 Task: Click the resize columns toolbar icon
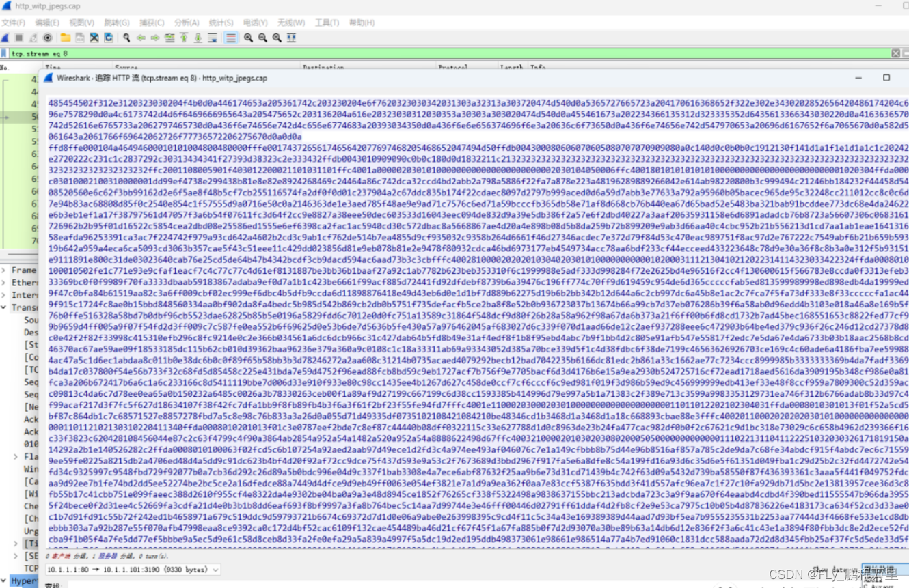291,38
